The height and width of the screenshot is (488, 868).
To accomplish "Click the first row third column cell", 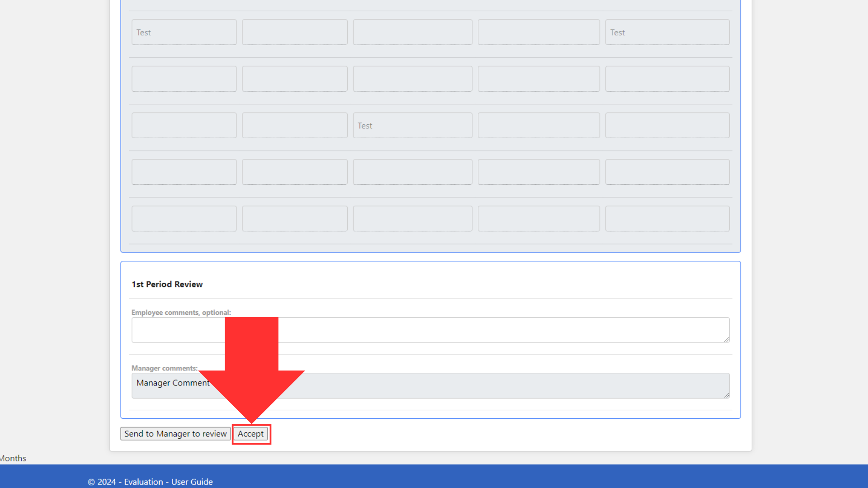I will 413,32.
